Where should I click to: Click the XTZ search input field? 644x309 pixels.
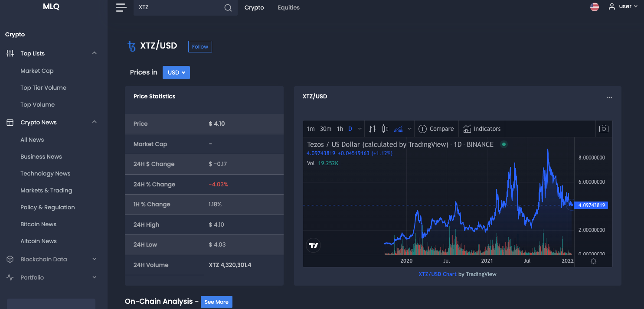click(x=180, y=8)
